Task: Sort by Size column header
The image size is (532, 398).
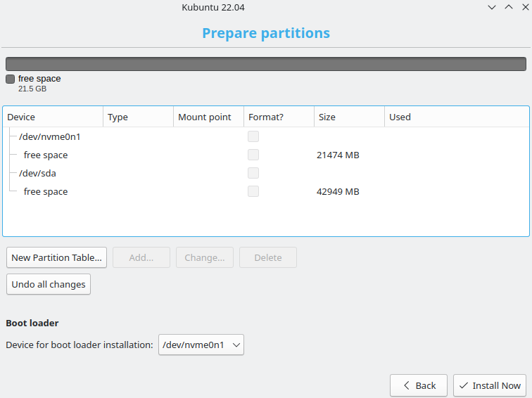Action: pos(350,117)
